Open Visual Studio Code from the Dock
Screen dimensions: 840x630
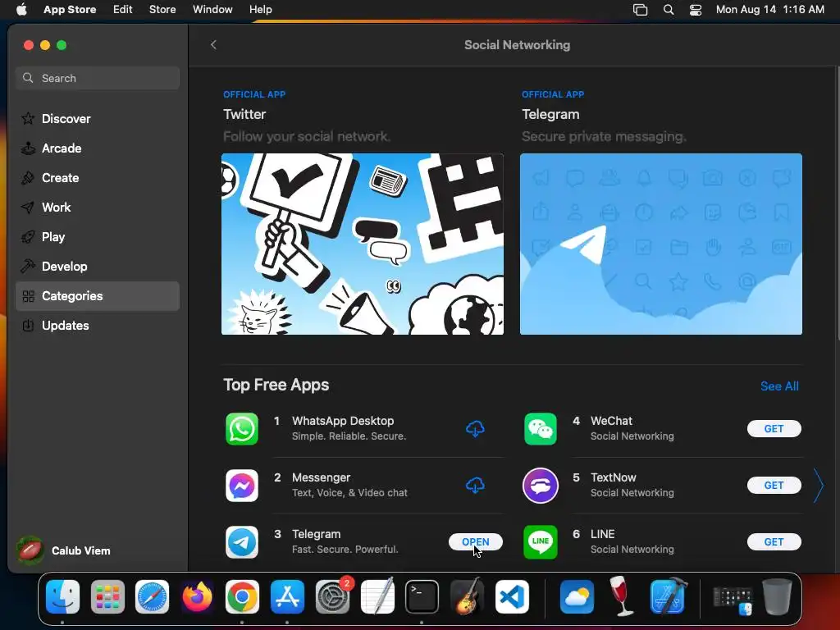(512, 596)
